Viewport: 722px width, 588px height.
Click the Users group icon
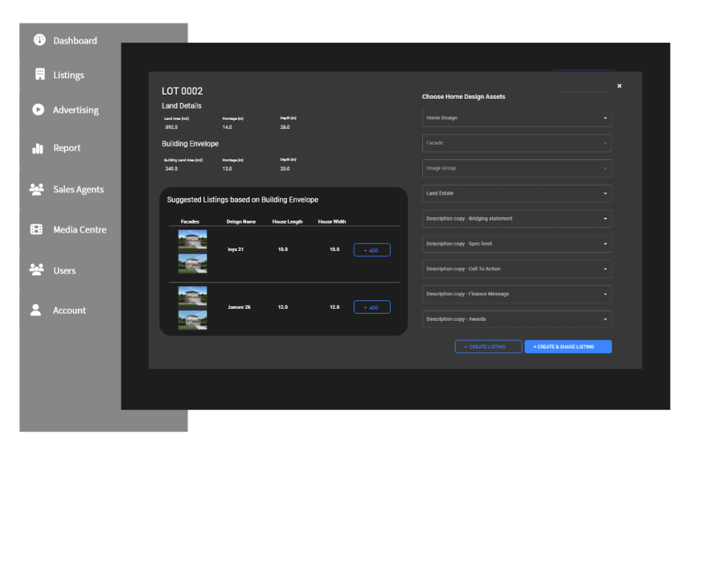37,270
